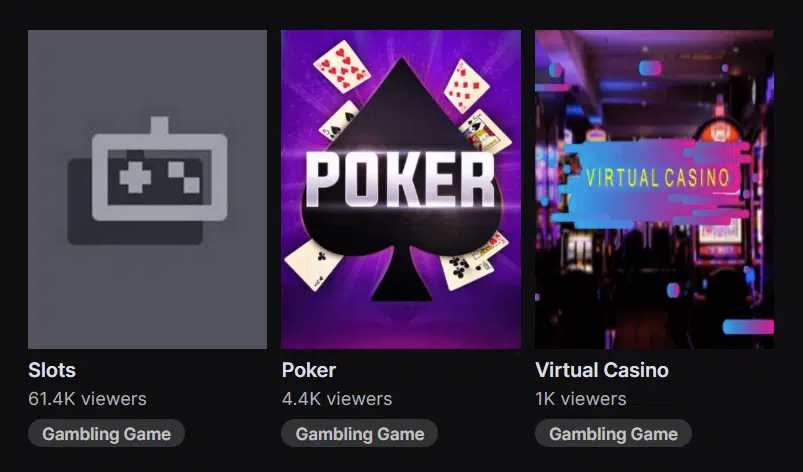Screen dimensions: 803x472
Task: Click the 4.4K viewers count
Action: (x=337, y=399)
